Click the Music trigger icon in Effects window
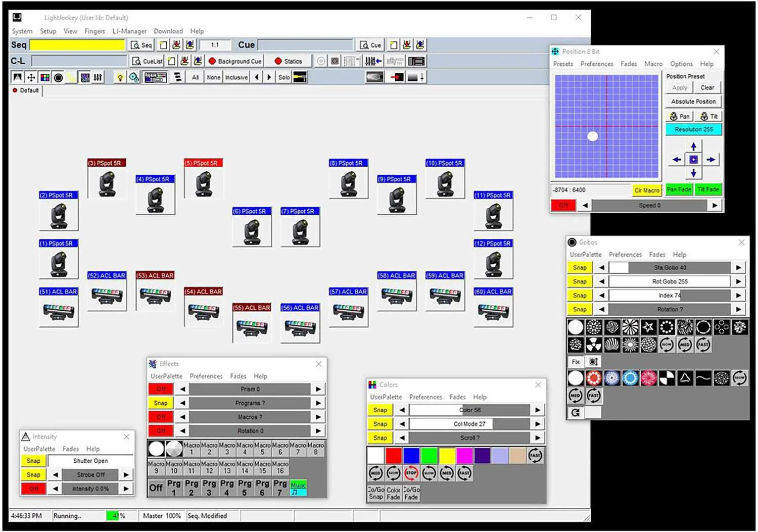The height and width of the screenshot is (532, 758). pos(298,488)
